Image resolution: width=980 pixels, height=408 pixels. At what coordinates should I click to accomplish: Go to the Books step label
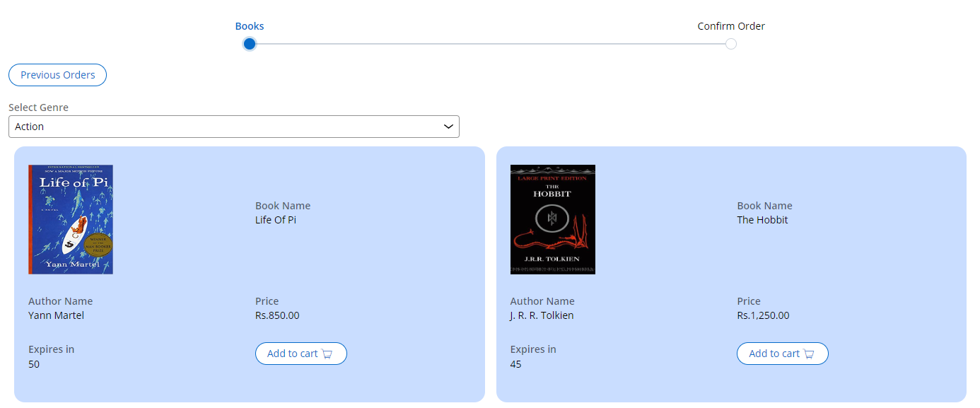pos(249,26)
